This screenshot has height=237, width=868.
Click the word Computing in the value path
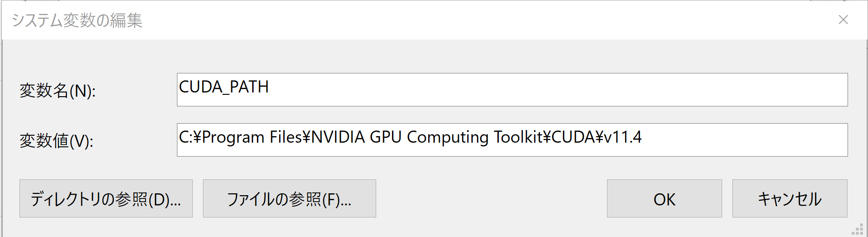pos(448,138)
